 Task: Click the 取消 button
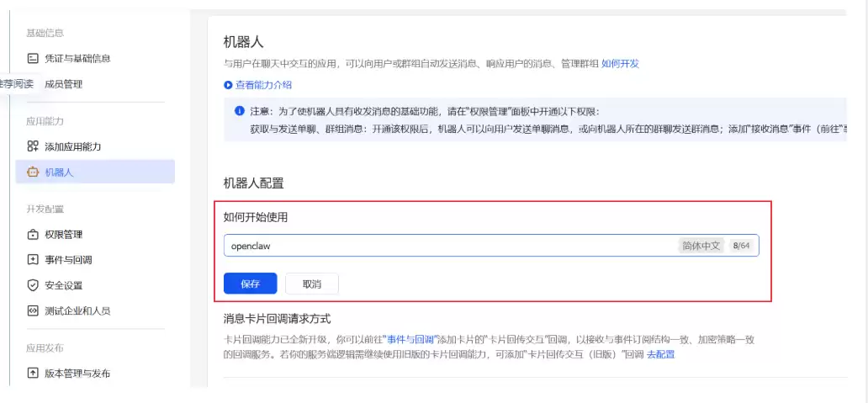coord(312,284)
